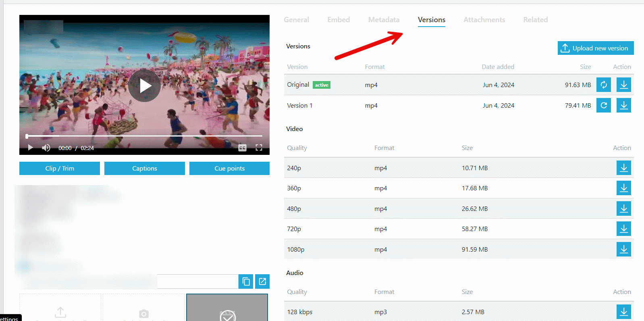Switch to the Metadata tab
Image resolution: width=644 pixels, height=321 pixels.
pyautogui.click(x=384, y=20)
